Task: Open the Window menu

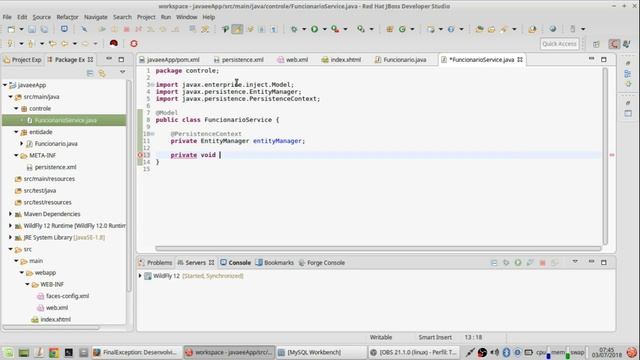Action: (x=187, y=17)
